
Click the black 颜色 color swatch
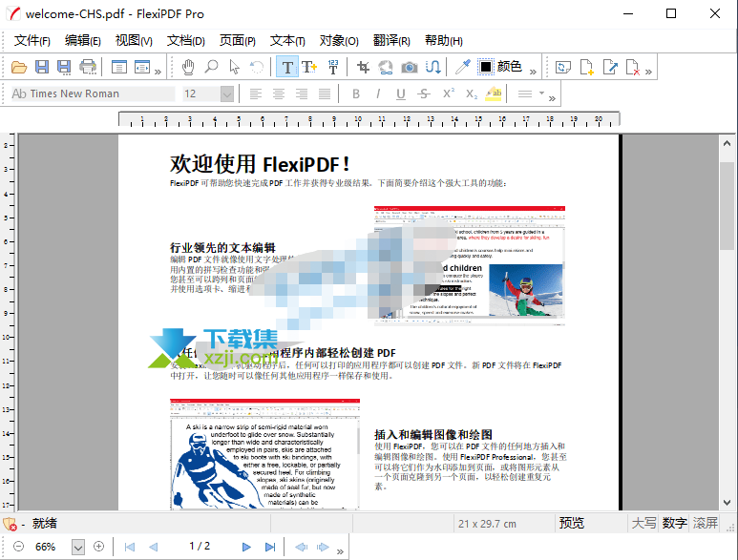click(486, 67)
